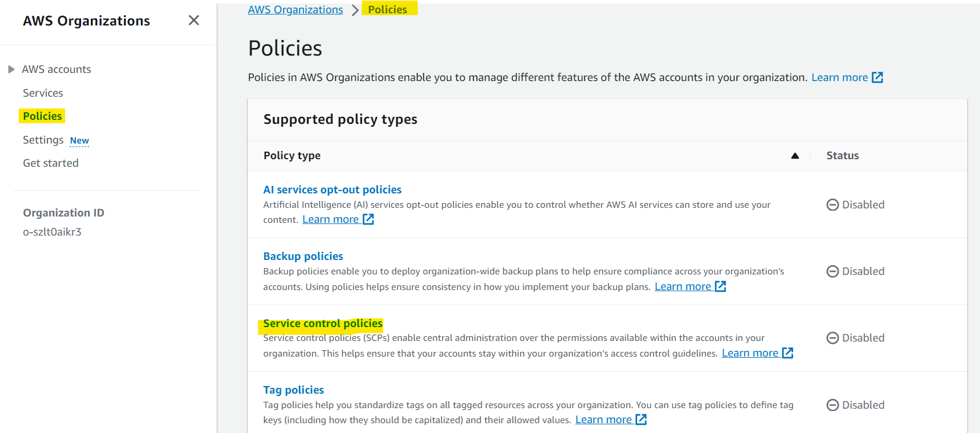
Task: Click external icon in Service control description
Action: coord(788,353)
